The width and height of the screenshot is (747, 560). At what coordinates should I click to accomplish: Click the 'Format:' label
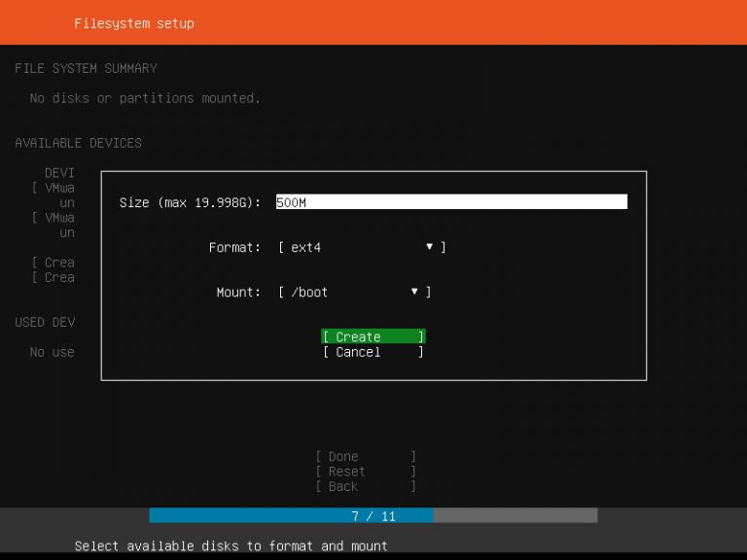tap(234, 247)
